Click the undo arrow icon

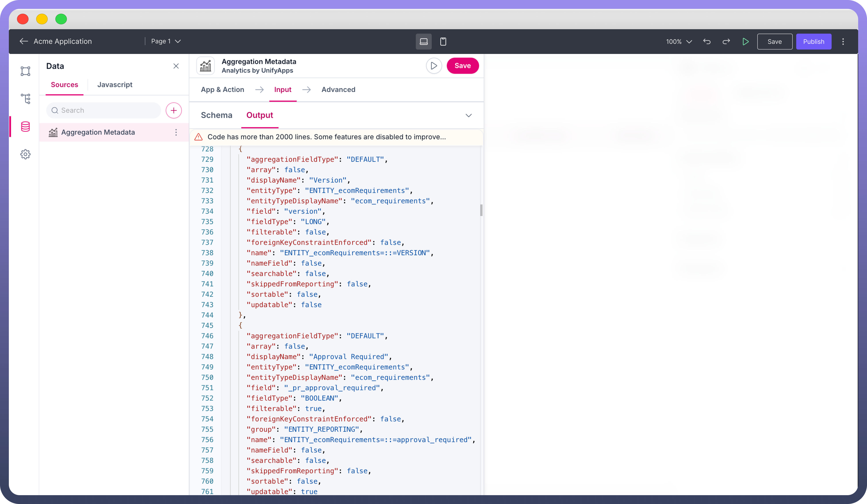click(x=707, y=42)
